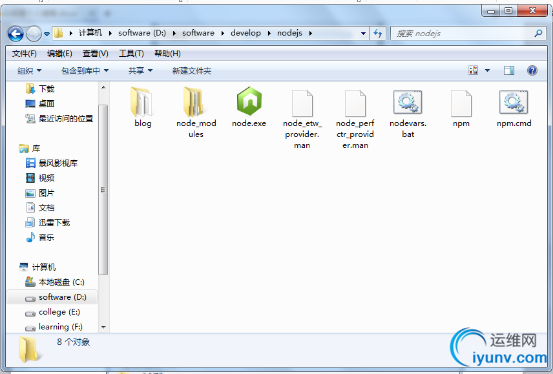This screenshot has width=553, height=374.
Task: Expand breadcrumb arrow after nodejs
Action: point(311,33)
